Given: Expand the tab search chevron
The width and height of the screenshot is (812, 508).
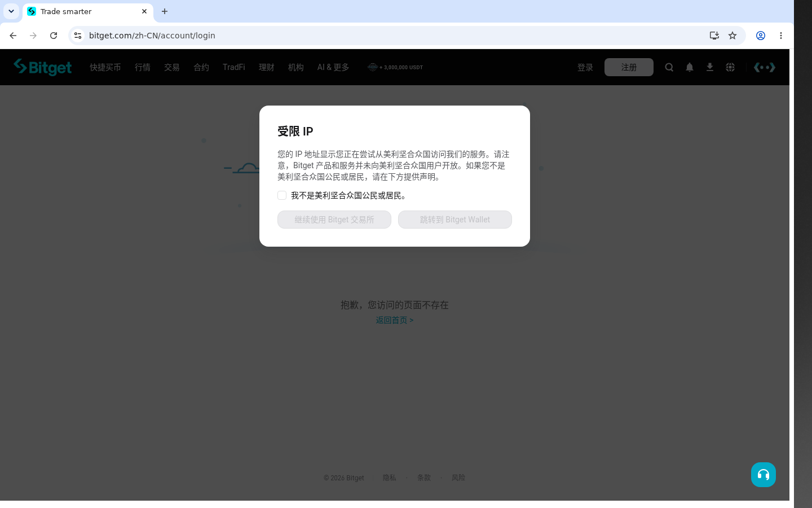Looking at the screenshot, I should [x=11, y=11].
